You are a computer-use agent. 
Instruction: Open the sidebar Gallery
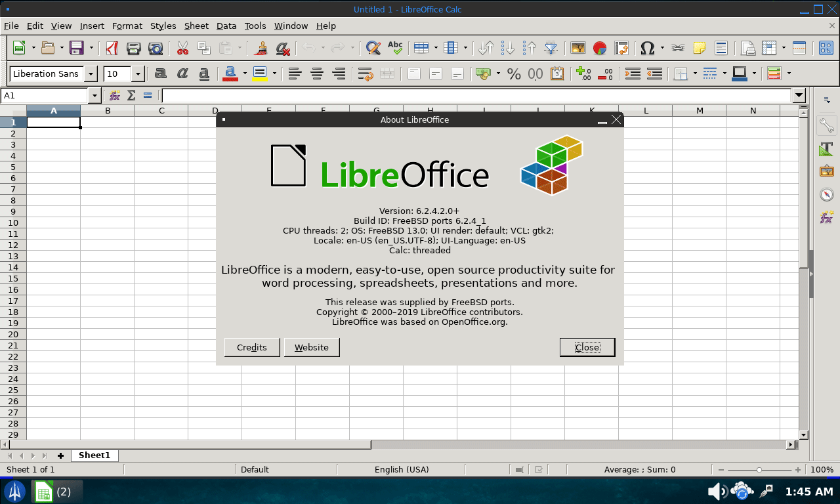click(827, 171)
